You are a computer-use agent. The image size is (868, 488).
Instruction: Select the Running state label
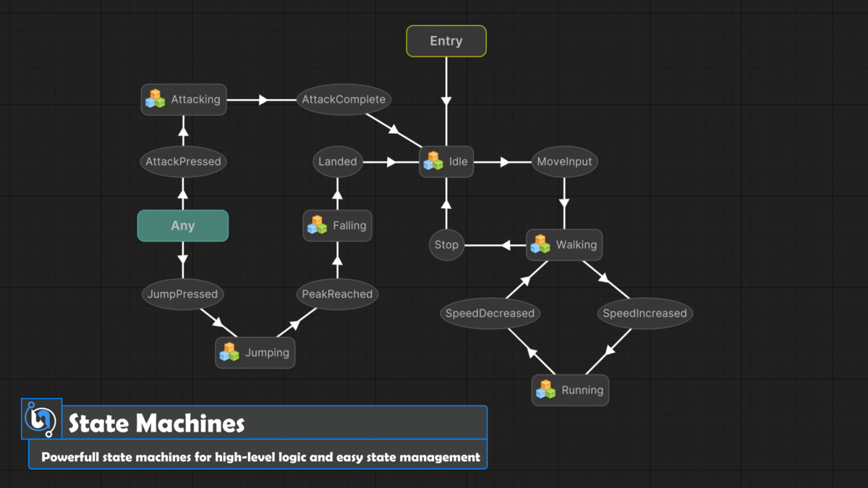[582, 390]
